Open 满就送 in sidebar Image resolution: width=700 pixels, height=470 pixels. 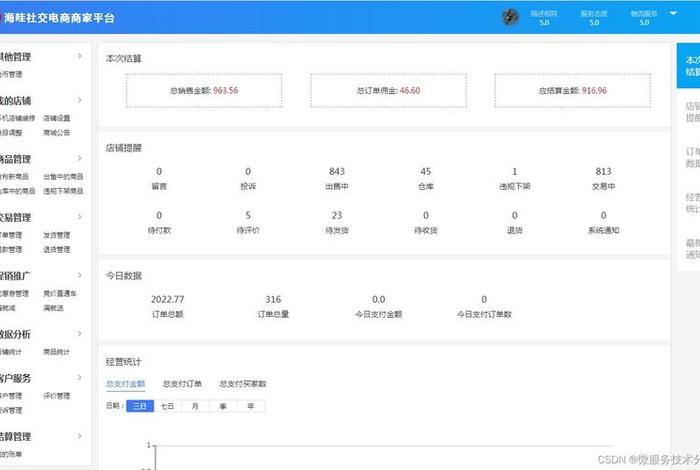point(53,308)
